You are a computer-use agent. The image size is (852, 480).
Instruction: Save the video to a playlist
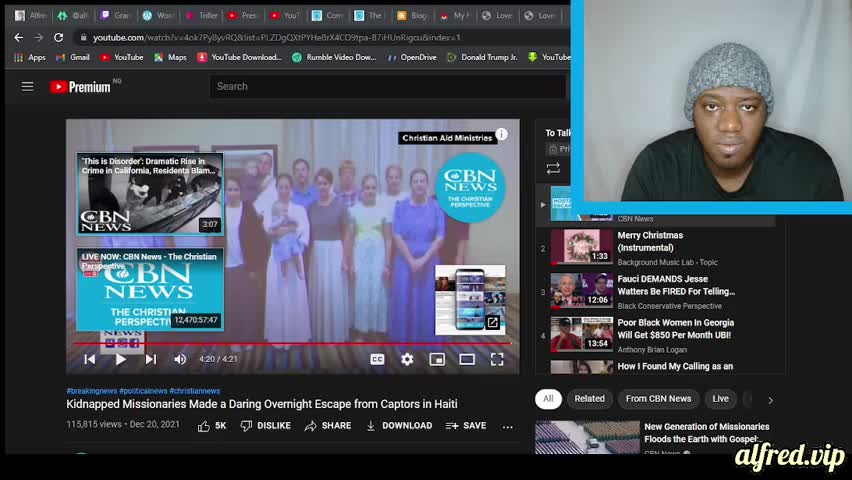tap(466, 426)
